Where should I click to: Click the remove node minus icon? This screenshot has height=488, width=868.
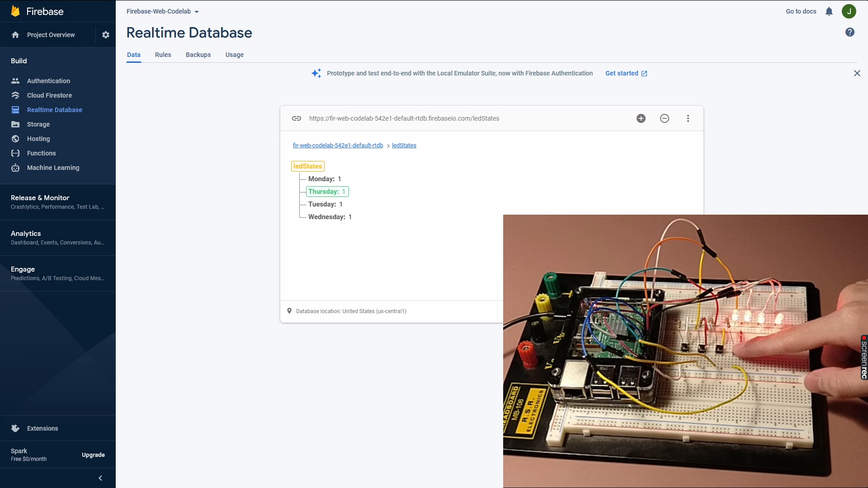point(665,118)
